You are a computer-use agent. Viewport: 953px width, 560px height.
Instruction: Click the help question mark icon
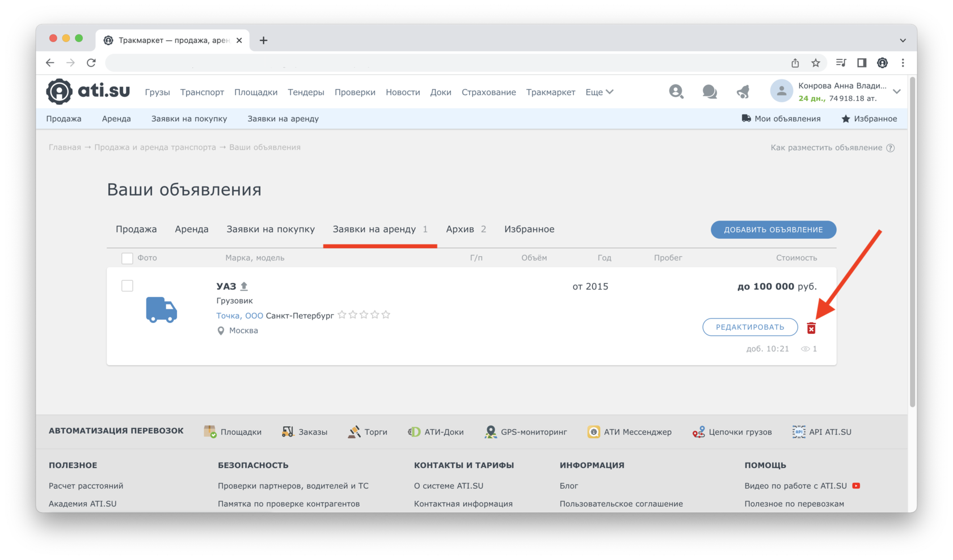[891, 148]
